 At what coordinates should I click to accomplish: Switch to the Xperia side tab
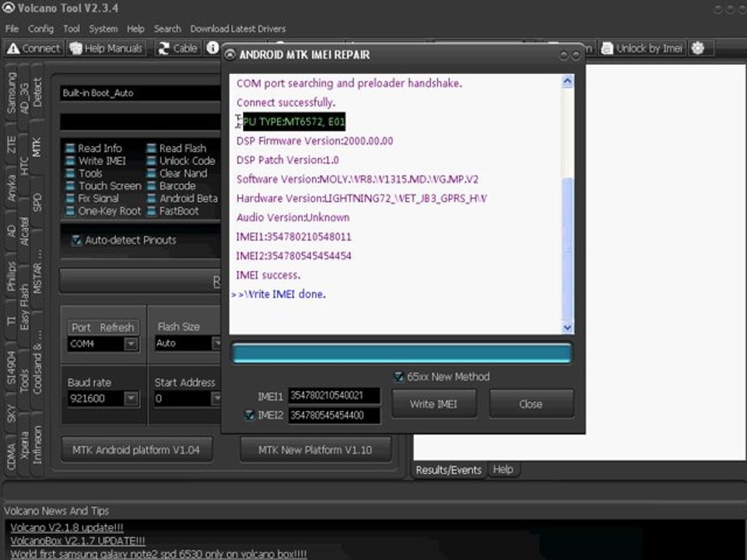click(24, 444)
